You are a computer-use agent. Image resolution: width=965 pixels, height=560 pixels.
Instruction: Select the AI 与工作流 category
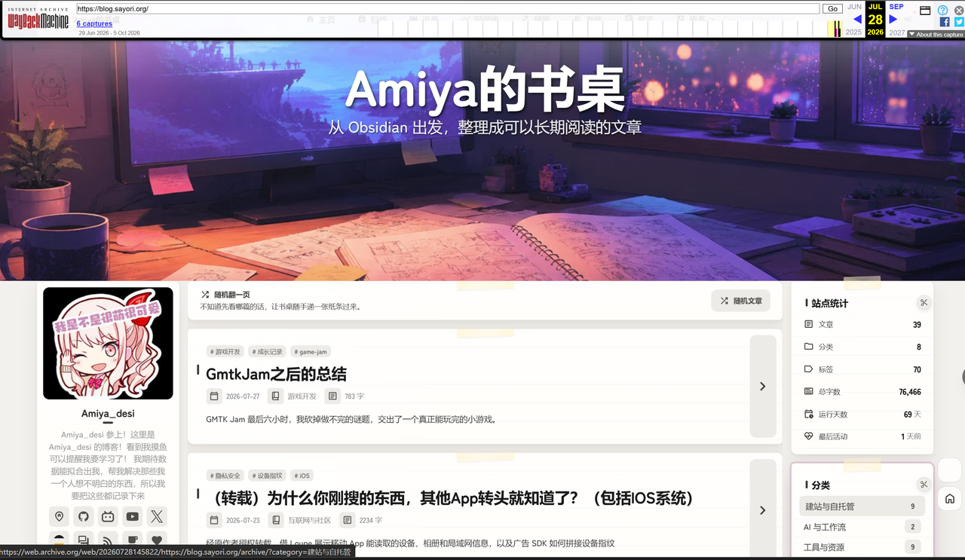click(x=862, y=527)
